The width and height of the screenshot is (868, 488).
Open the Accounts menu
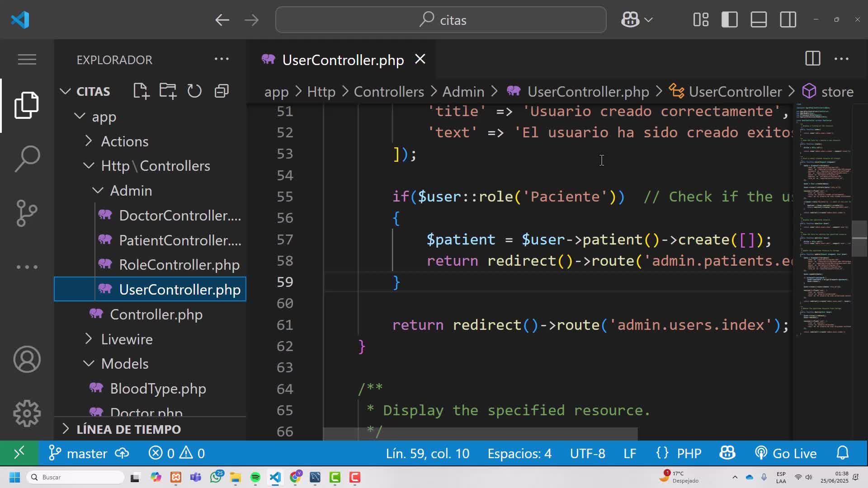click(x=27, y=359)
